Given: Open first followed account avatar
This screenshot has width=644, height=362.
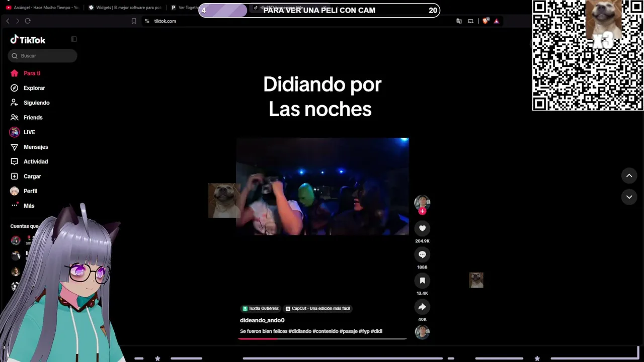Looking at the screenshot, I should (x=16, y=240).
